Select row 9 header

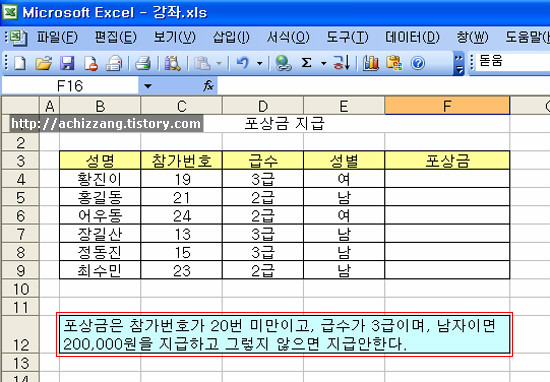click(x=20, y=270)
